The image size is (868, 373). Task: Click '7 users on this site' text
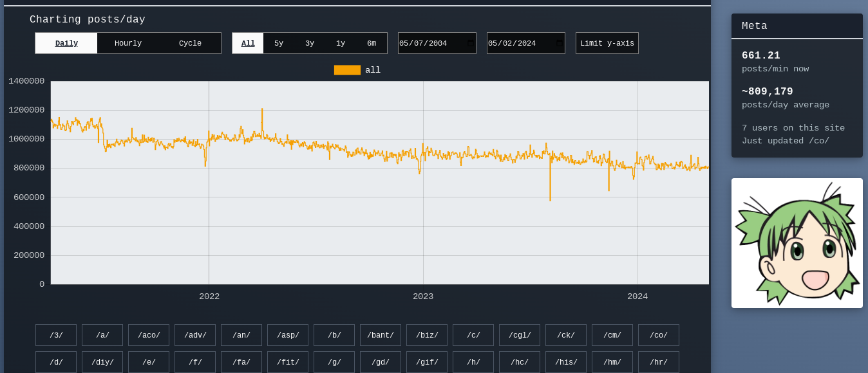(x=793, y=128)
